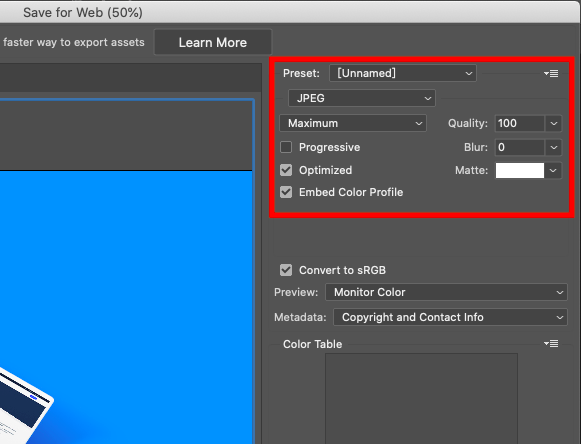Open the Color Table panel menu icon
581x444 pixels.
pos(551,344)
